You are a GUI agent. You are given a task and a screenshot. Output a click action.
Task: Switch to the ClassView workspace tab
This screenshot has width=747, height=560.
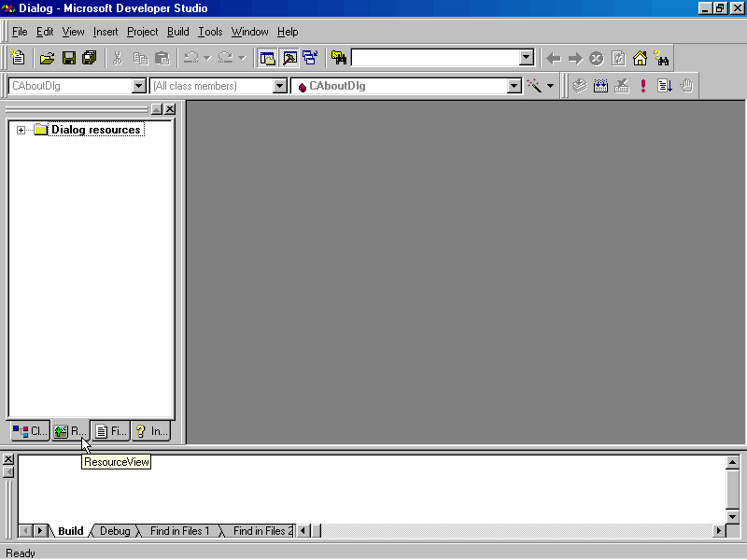[x=30, y=431]
